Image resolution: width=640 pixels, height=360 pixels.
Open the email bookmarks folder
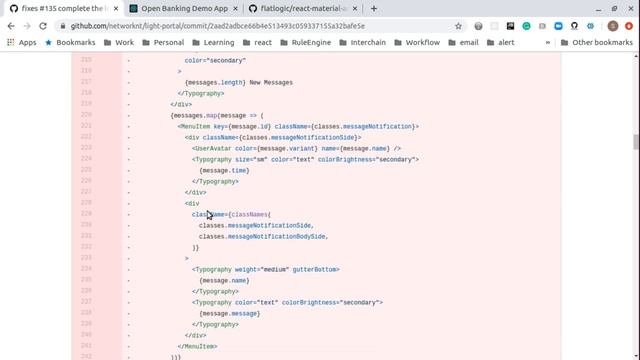[x=463, y=42]
